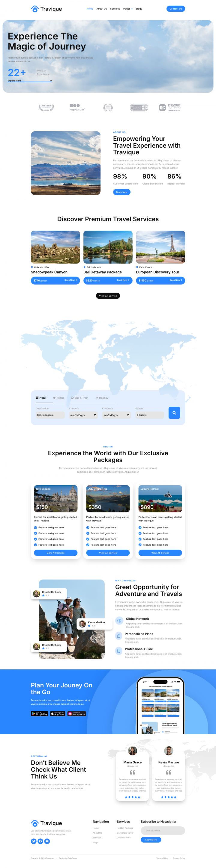Click the Professional Guide feature icon
The width and height of the screenshot is (216, 868).
coord(118,651)
